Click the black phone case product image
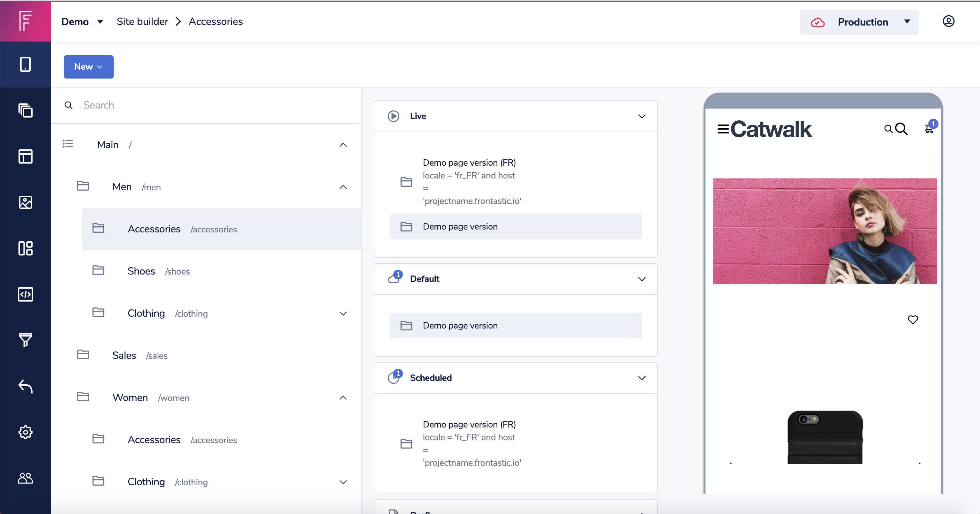 (825, 437)
